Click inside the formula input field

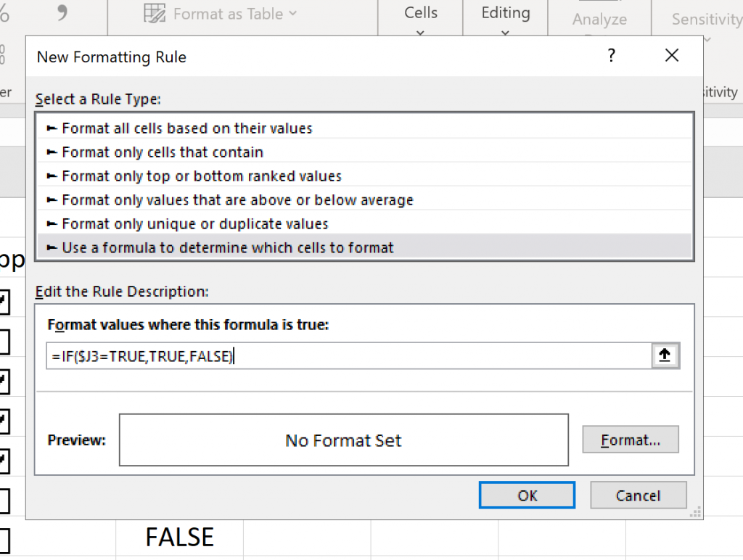click(290, 355)
